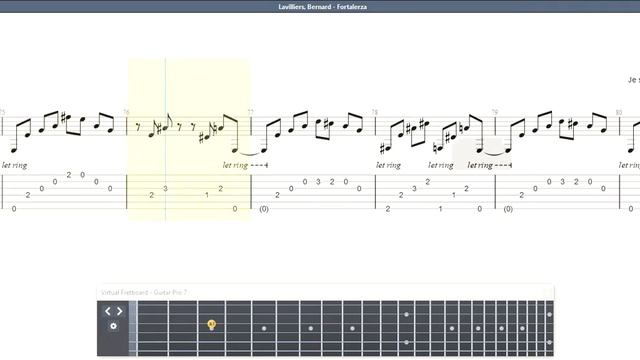This screenshot has width=640, height=360.
Task: Click measure number 78 above the staff
Action: click(375, 112)
